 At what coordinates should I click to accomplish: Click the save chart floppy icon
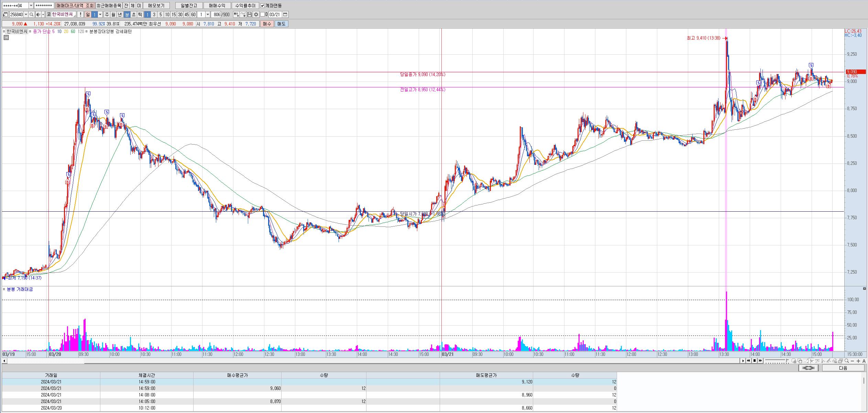[250, 14]
